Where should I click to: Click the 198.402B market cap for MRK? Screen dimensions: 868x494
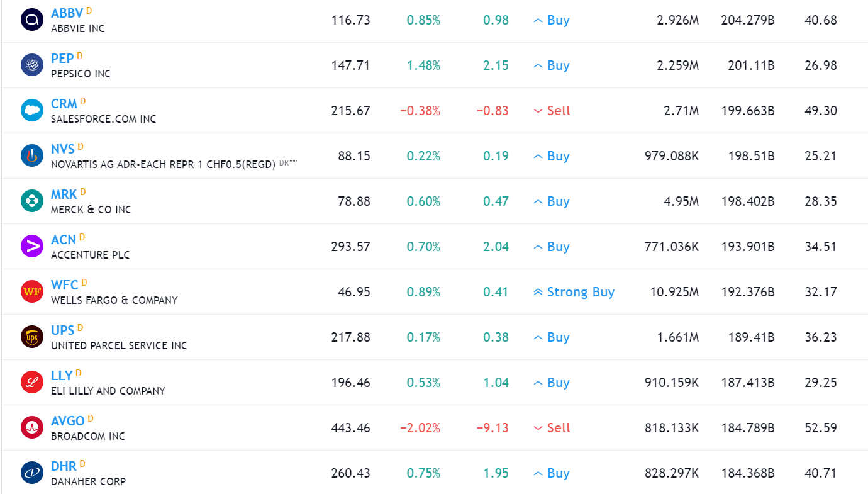point(748,201)
